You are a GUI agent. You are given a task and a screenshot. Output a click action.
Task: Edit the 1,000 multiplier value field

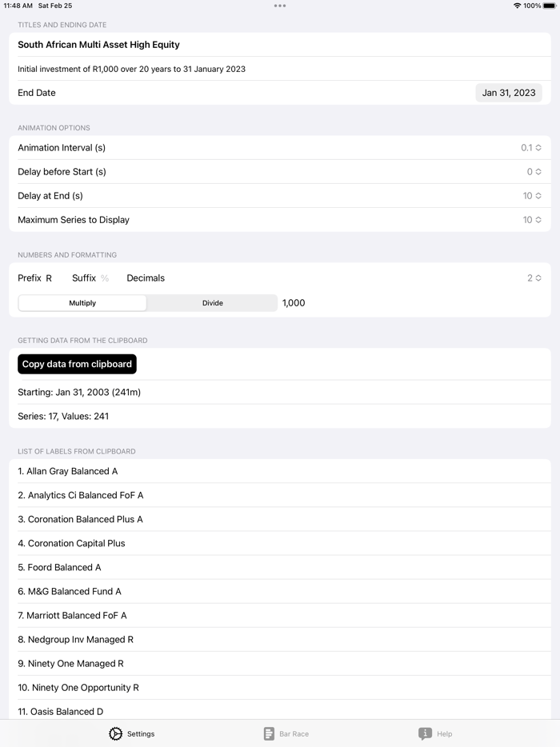(294, 303)
